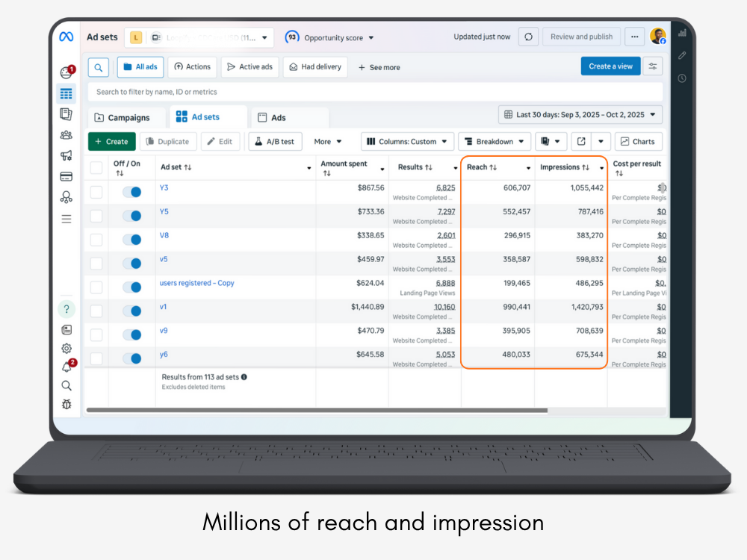The height and width of the screenshot is (560, 747).
Task: Select the campaigns table grid icon in sidebar
Action: pyautogui.click(x=66, y=93)
